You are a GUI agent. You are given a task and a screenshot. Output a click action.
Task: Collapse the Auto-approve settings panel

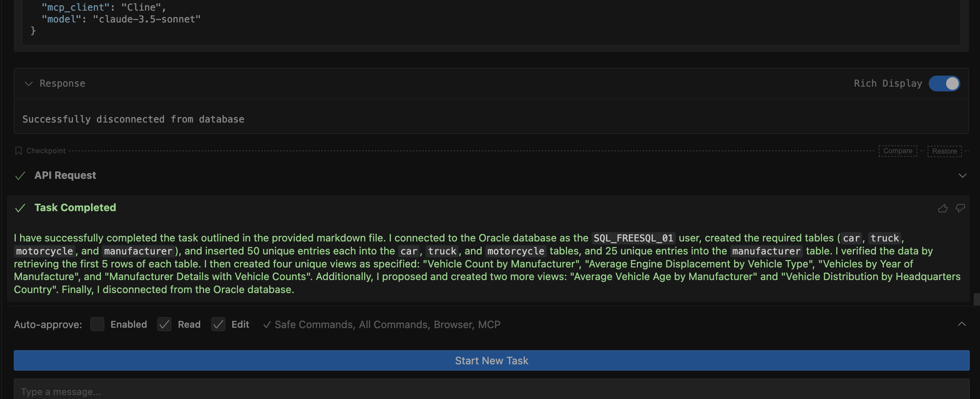962,324
